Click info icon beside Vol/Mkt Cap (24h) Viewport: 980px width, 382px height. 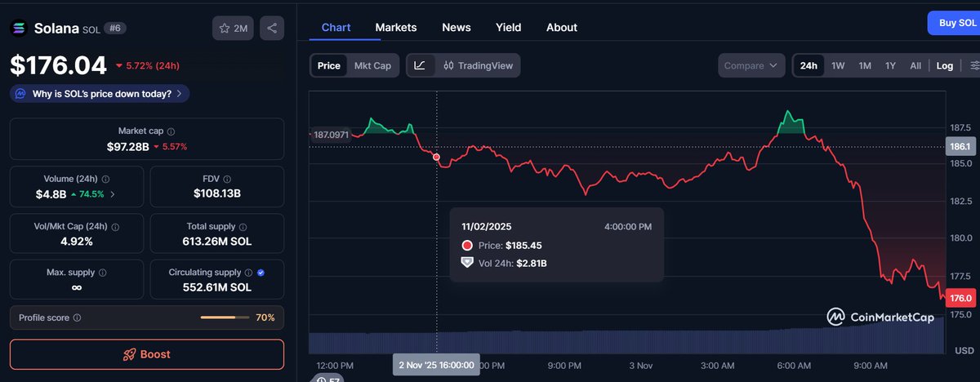[x=114, y=226]
